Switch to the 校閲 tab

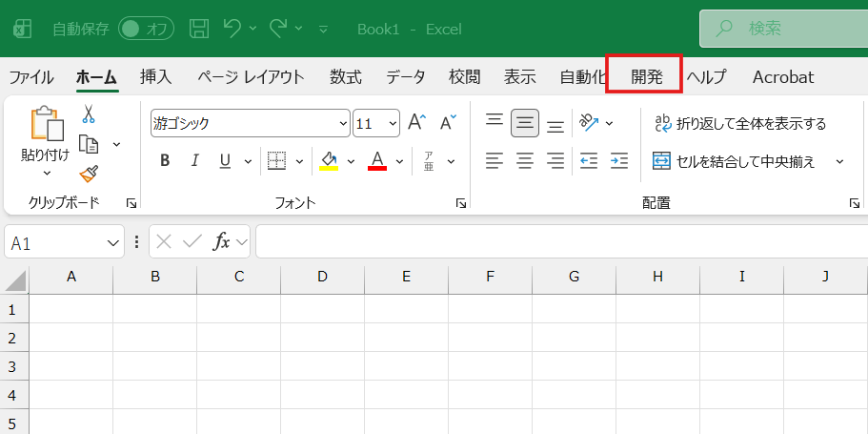point(464,77)
